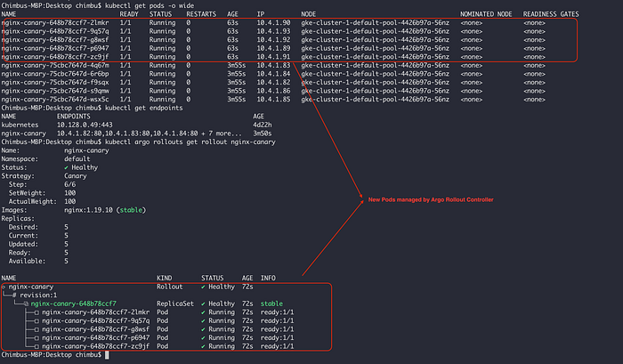Click the green 'stable' info on the ReplicaSet row

(x=271, y=303)
